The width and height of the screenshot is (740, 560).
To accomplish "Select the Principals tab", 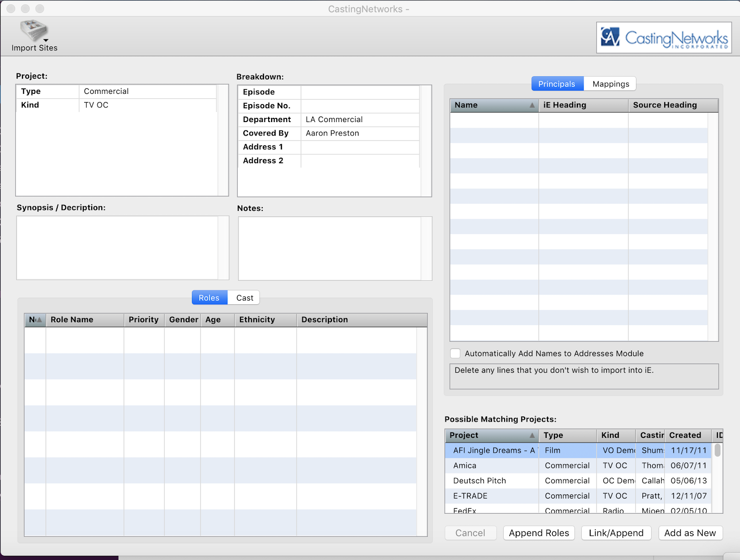I will click(x=557, y=84).
